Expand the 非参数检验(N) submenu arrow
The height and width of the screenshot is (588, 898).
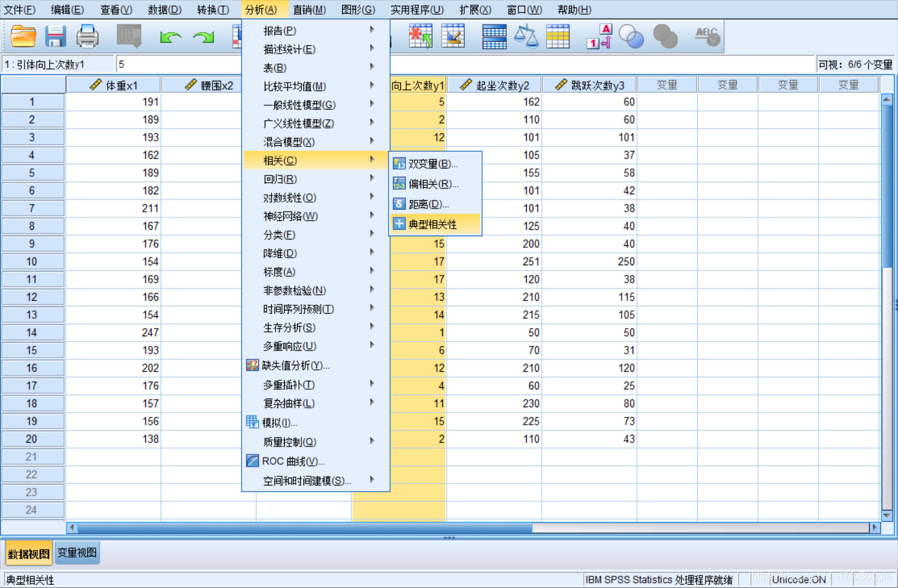click(x=372, y=290)
